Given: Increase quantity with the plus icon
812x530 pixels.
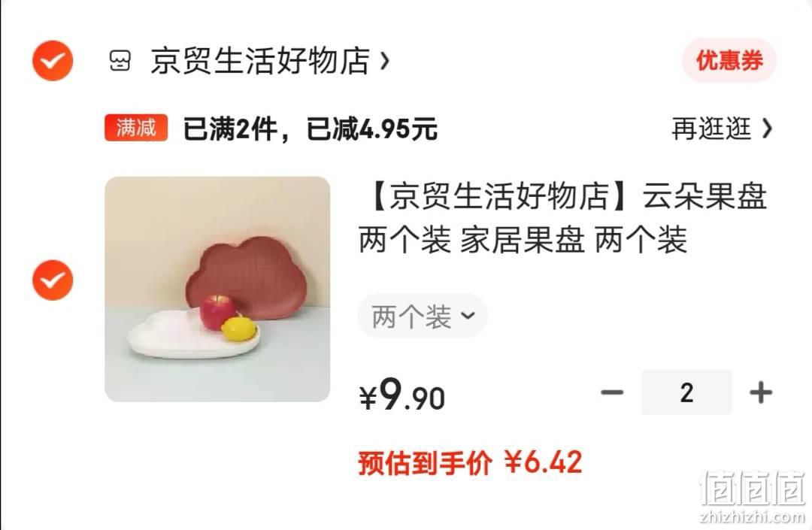Looking at the screenshot, I should pyautogui.click(x=761, y=392).
